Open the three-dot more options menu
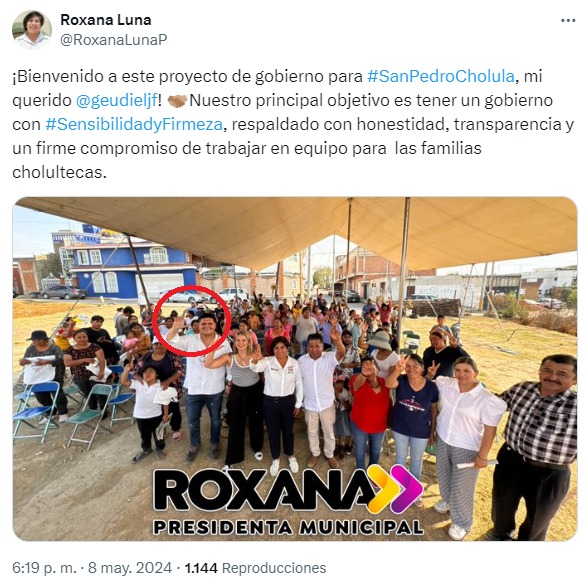This screenshot has height=582, width=586. point(568,21)
